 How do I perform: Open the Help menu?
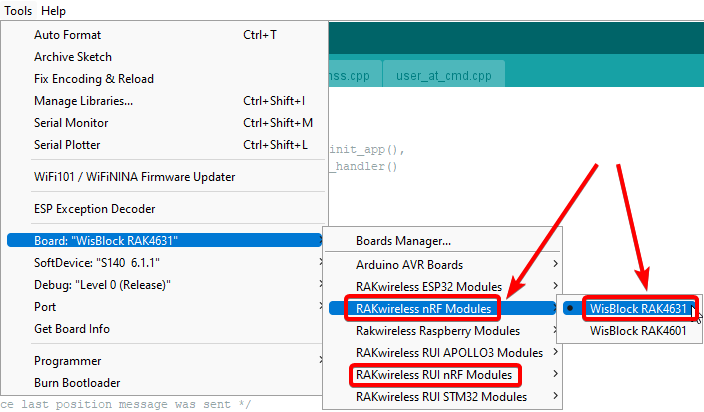coord(54,11)
